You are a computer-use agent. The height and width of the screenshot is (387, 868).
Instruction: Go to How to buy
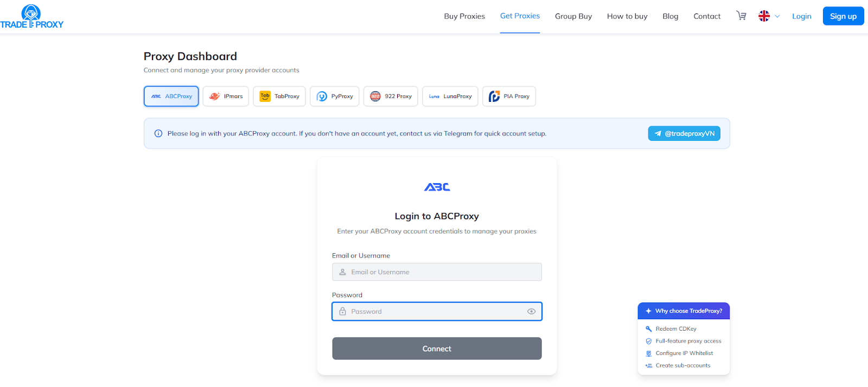(x=627, y=16)
